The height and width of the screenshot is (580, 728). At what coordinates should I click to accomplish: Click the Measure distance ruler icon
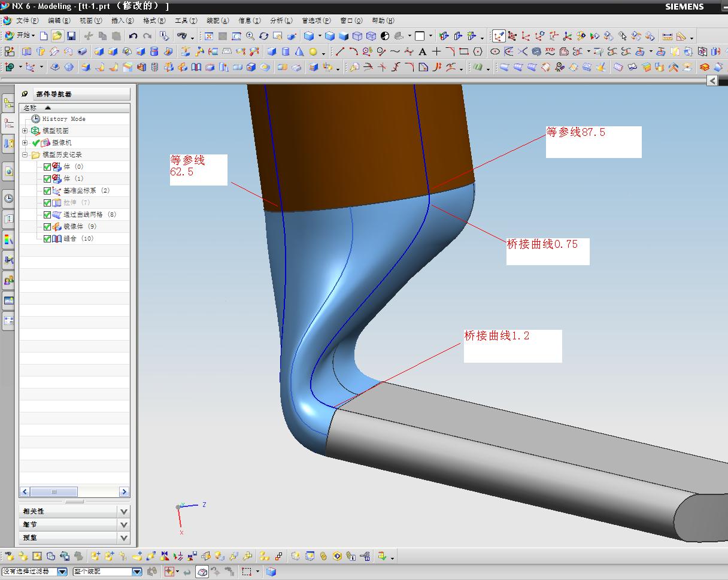click(668, 36)
